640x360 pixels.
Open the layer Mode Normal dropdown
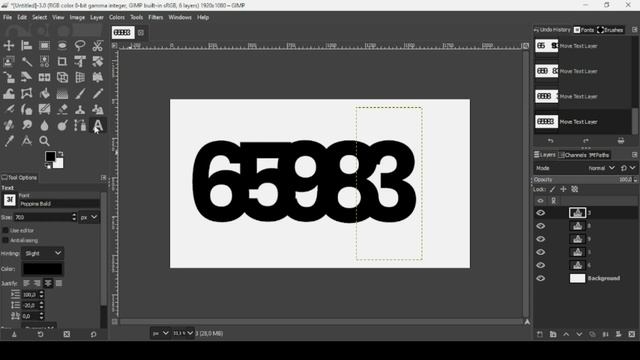pyautogui.click(x=601, y=168)
